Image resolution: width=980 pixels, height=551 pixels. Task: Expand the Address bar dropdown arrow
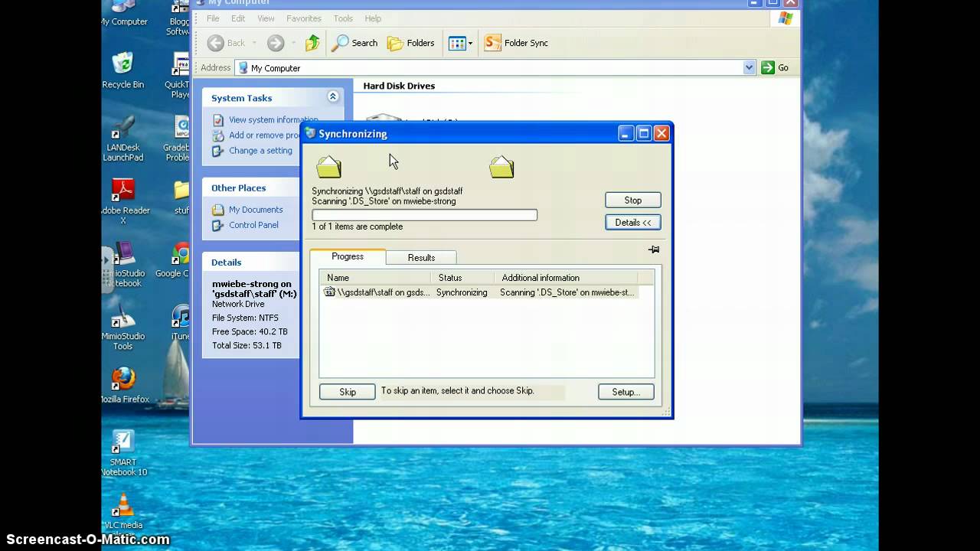coord(749,67)
